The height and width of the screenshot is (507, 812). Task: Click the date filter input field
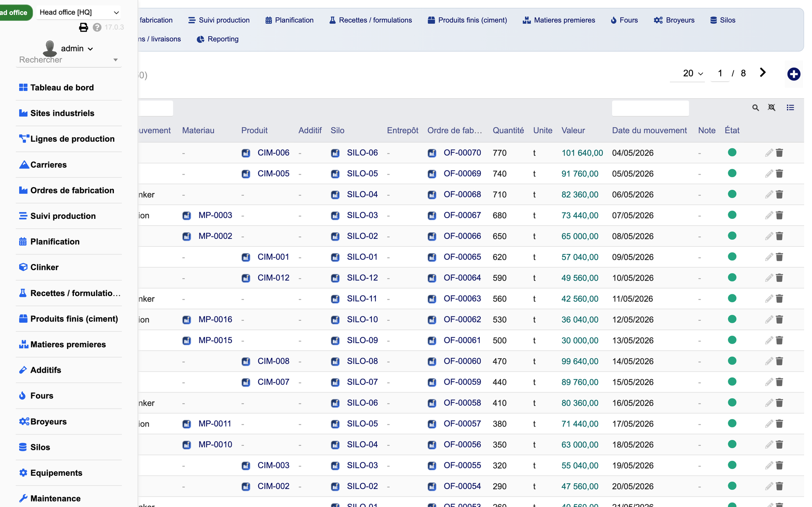(650, 108)
